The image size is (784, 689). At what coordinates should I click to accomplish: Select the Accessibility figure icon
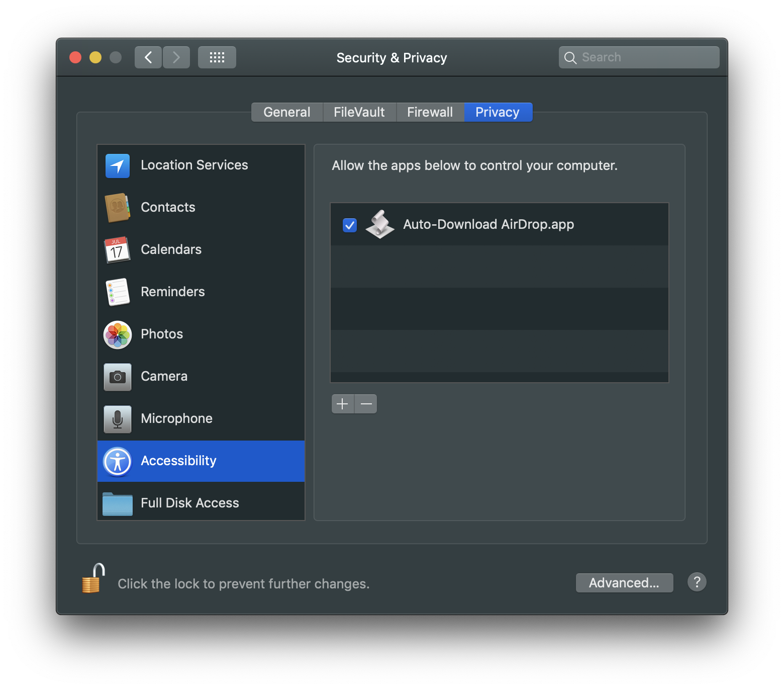point(117,461)
